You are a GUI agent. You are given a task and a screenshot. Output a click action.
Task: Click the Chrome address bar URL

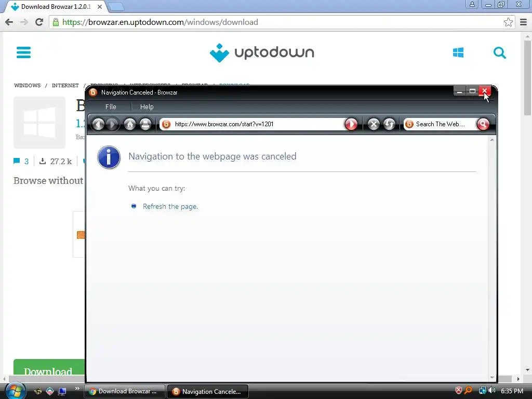coord(160,22)
